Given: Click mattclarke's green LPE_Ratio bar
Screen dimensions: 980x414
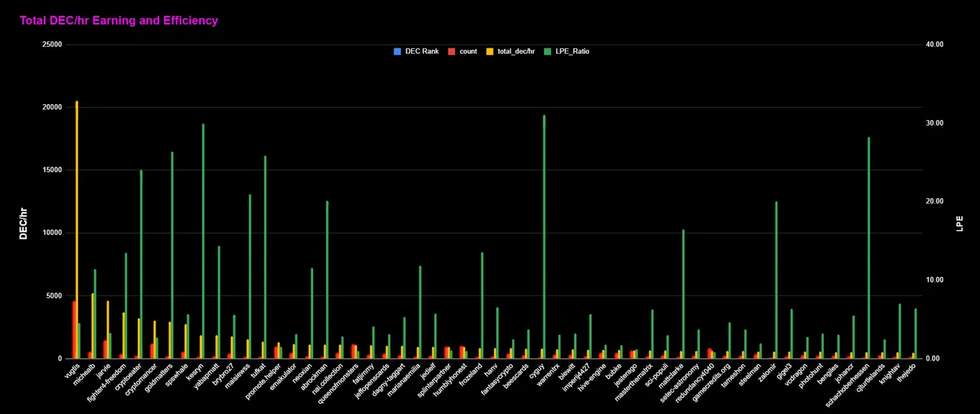Looking at the screenshot, I should tap(683, 294).
